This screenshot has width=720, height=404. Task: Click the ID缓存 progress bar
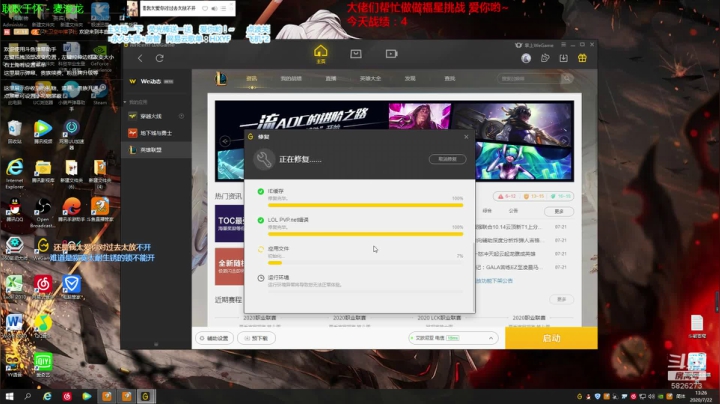pos(365,205)
